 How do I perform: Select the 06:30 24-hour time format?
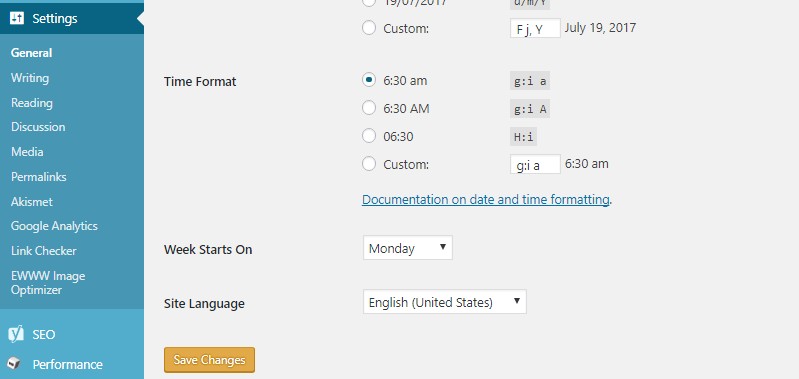pyautogui.click(x=369, y=136)
